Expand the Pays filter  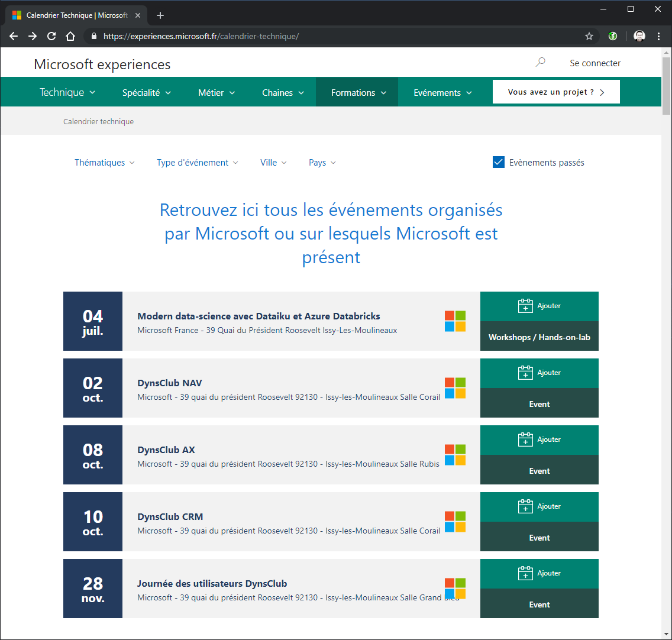tap(322, 163)
